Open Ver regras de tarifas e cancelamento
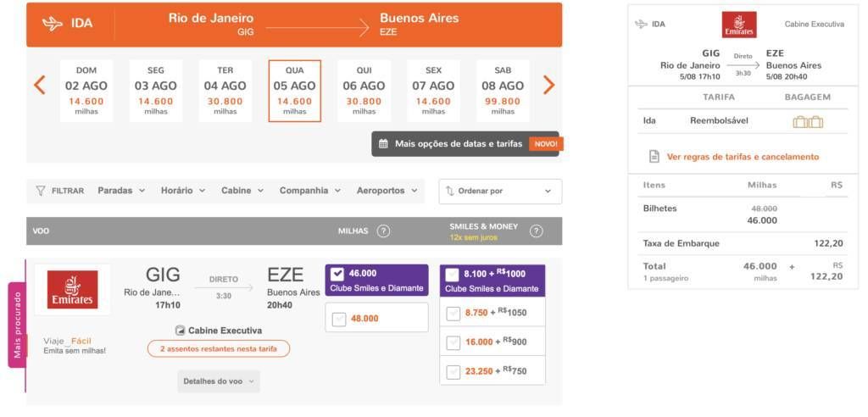This screenshot has width=868, height=417. click(743, 157)
